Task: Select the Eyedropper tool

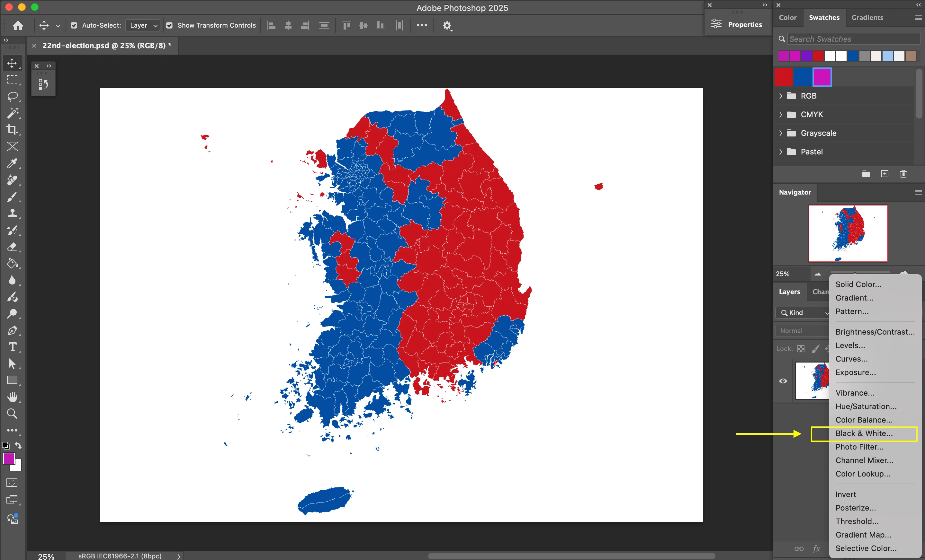Action: pos(13,163)
